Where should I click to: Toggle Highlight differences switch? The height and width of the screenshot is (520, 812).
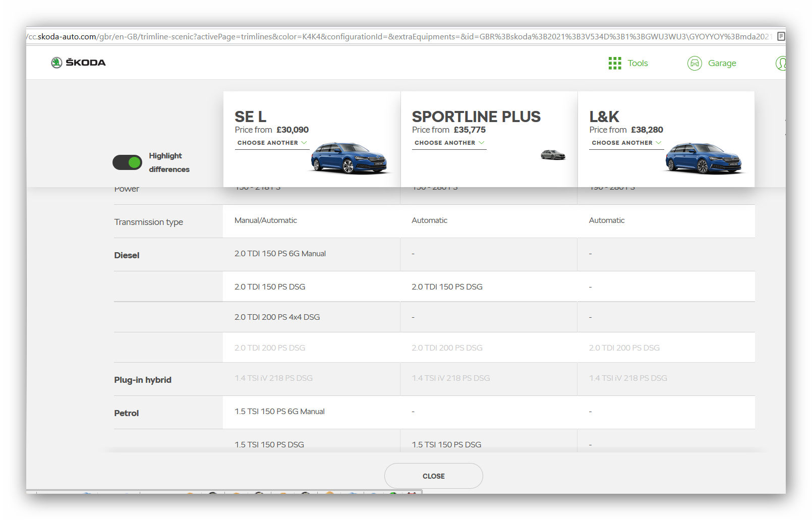pos(127,162)
